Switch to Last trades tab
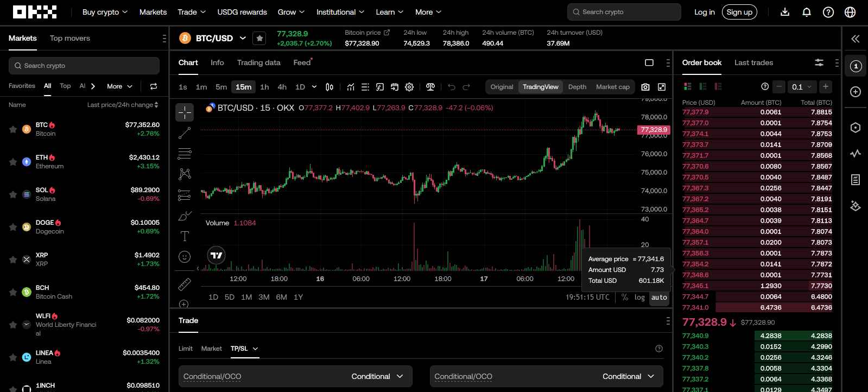 753,62
